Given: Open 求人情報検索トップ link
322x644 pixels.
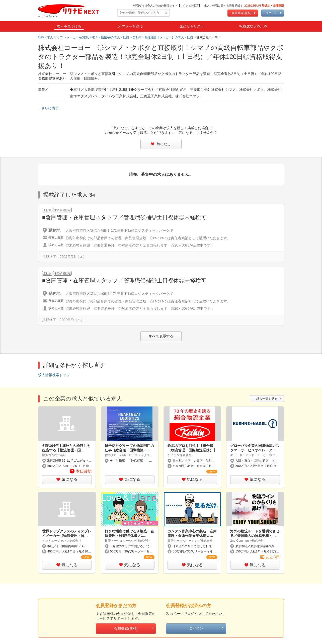Looking at the screenshot, I should point(54,375).
